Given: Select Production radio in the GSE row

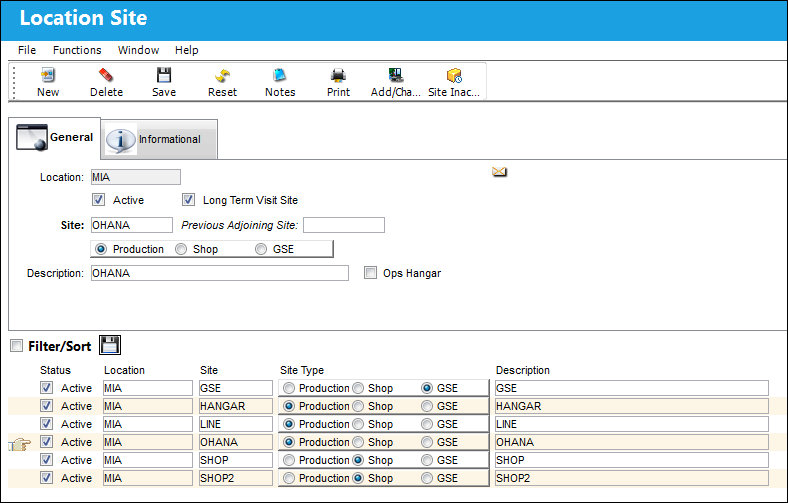Looking at the screenshot, I should tap(289, 388).
